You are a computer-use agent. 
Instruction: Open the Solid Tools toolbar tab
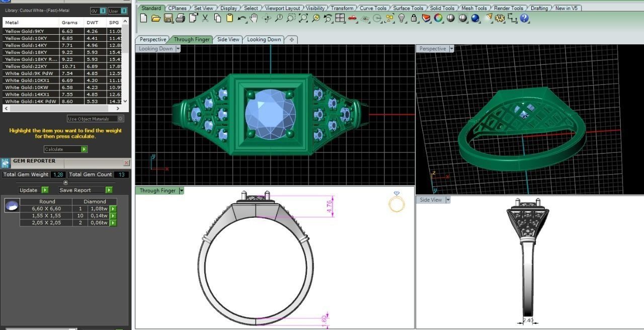(x=442, y=8)
